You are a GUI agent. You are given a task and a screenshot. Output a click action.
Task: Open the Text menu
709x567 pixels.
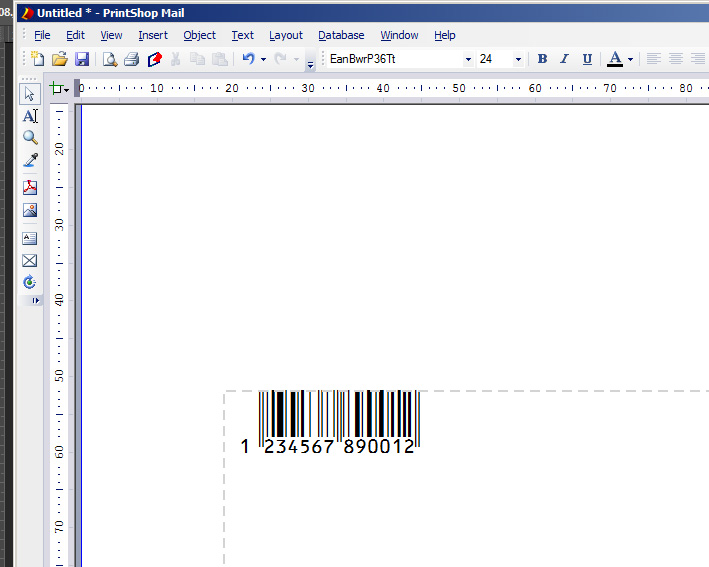tap(242, 35)
